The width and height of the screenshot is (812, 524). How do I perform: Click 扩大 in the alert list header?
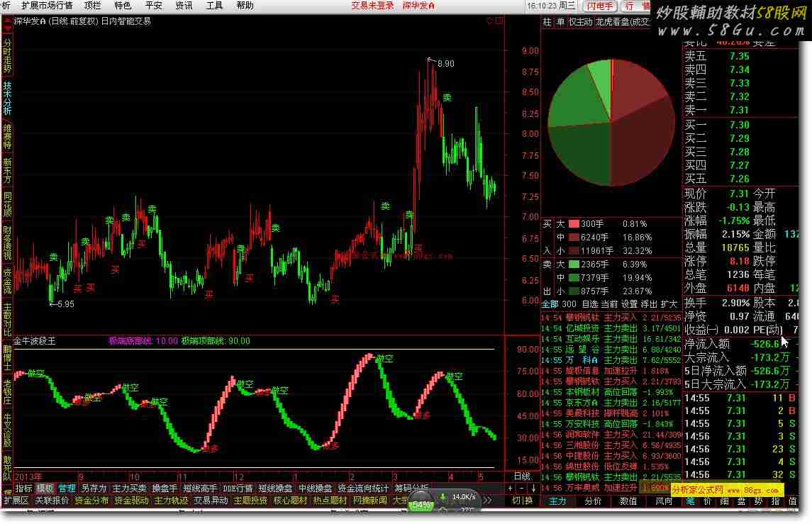pyautogui.click(x=669, y=304)
